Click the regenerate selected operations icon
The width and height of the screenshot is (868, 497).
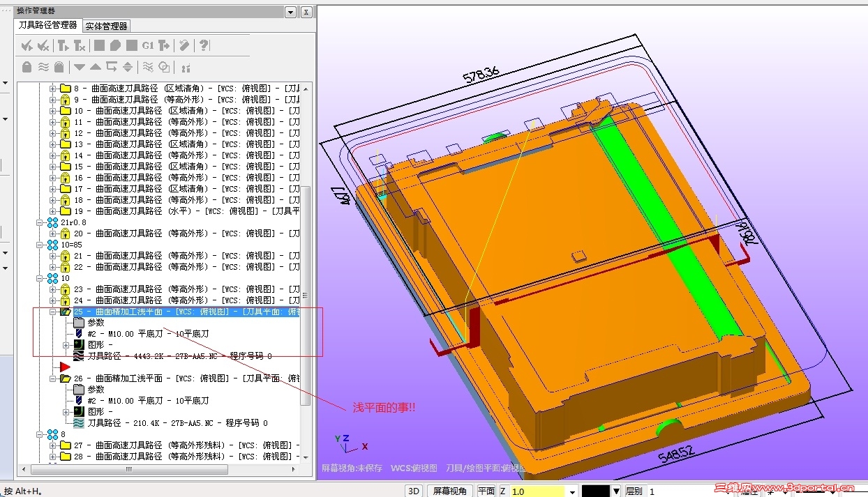click(63, 46)
